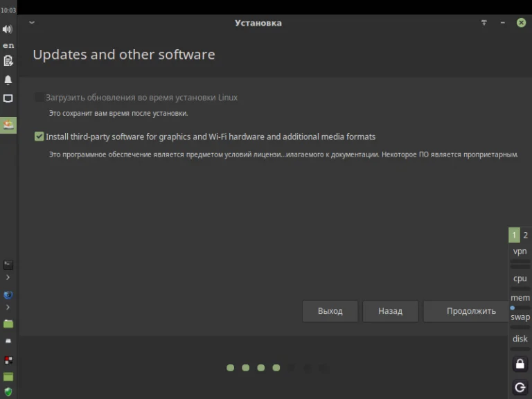Click the clock showing 10:03

click(8, 10)
